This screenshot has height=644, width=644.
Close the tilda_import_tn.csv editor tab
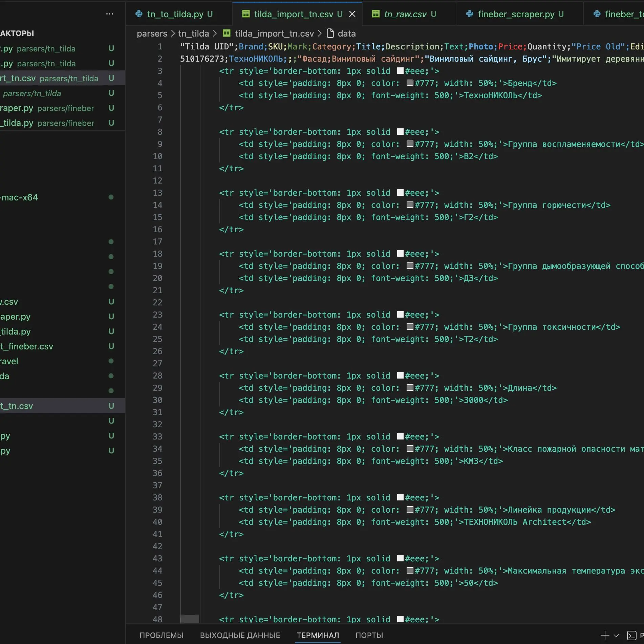352,14
